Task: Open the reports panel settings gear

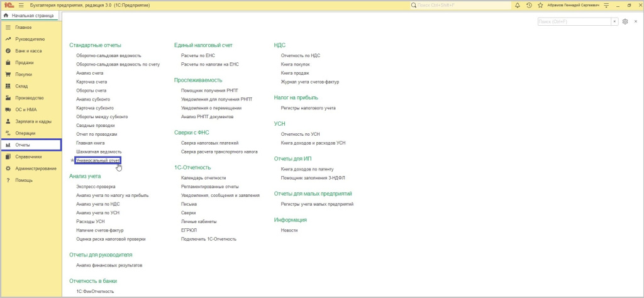Action: click(625, 21)
